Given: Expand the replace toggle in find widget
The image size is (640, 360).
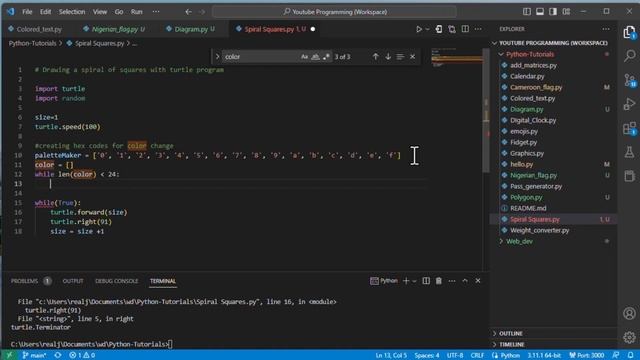Looking at the screenshot, I should click(x=218, y=57).
